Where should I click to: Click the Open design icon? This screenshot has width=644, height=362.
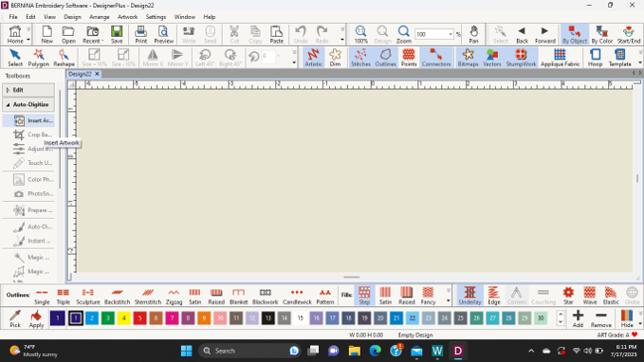(68, 35)
